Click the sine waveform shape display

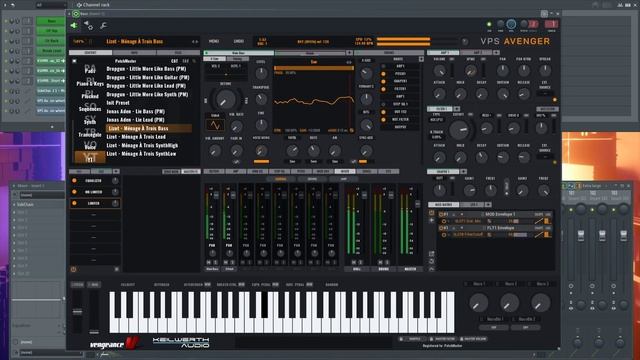point(215,125)
